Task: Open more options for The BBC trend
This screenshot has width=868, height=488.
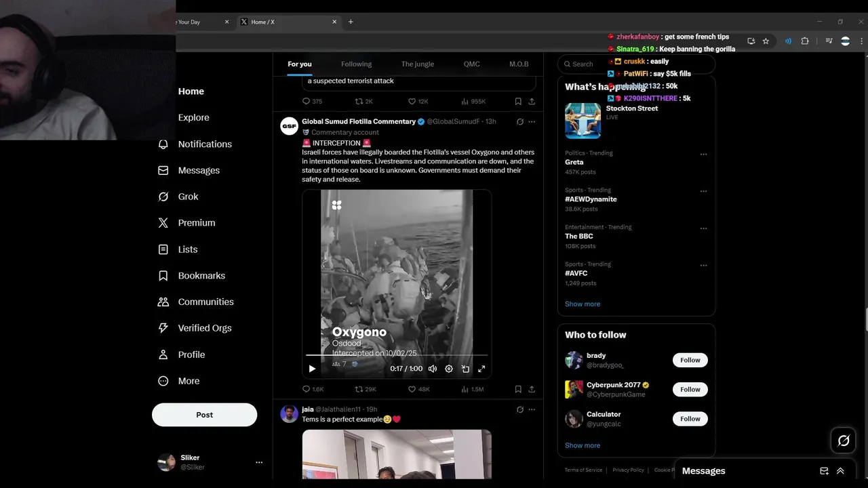Action: [703, 228]
